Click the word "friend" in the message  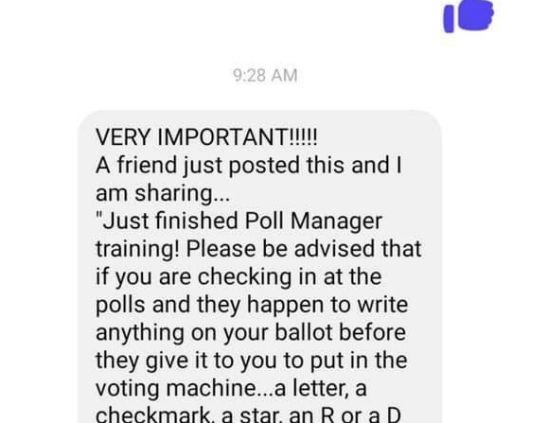pyautogui.click(x=147, y=164)
